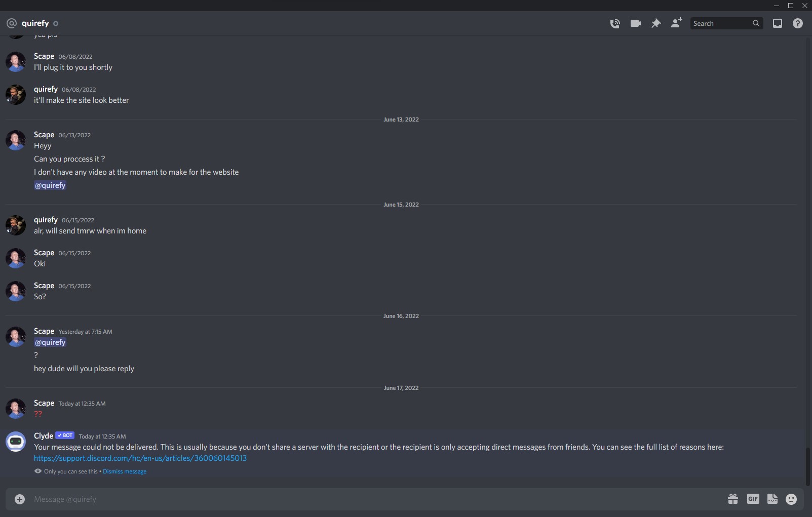This screenshot has width=812, height=517.
Task: Click the plus attachment button
Action: pyautogui.click(x=20, y=499)
